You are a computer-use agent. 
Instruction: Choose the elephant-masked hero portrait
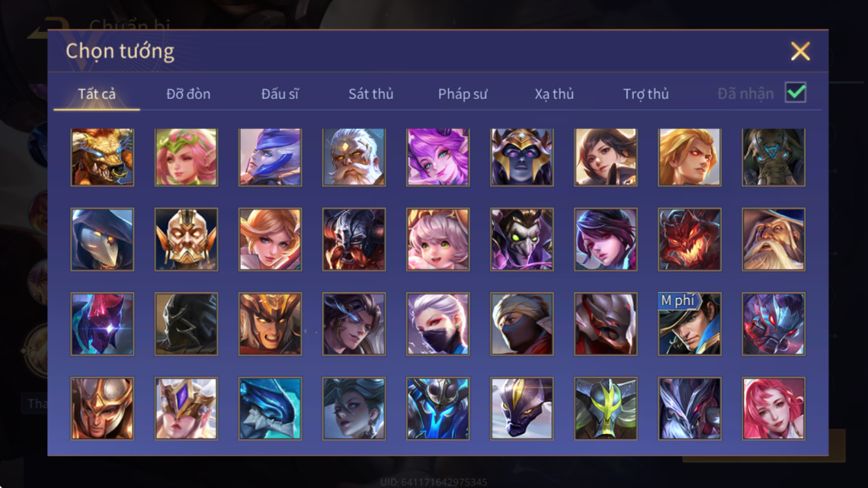tap(774, 157)
